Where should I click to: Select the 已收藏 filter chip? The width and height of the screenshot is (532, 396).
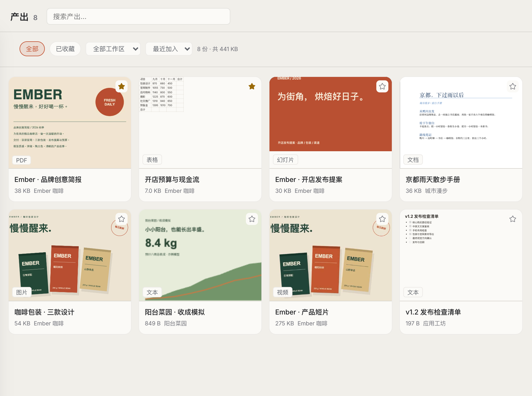pyautogui.click(x=65, y=49)
